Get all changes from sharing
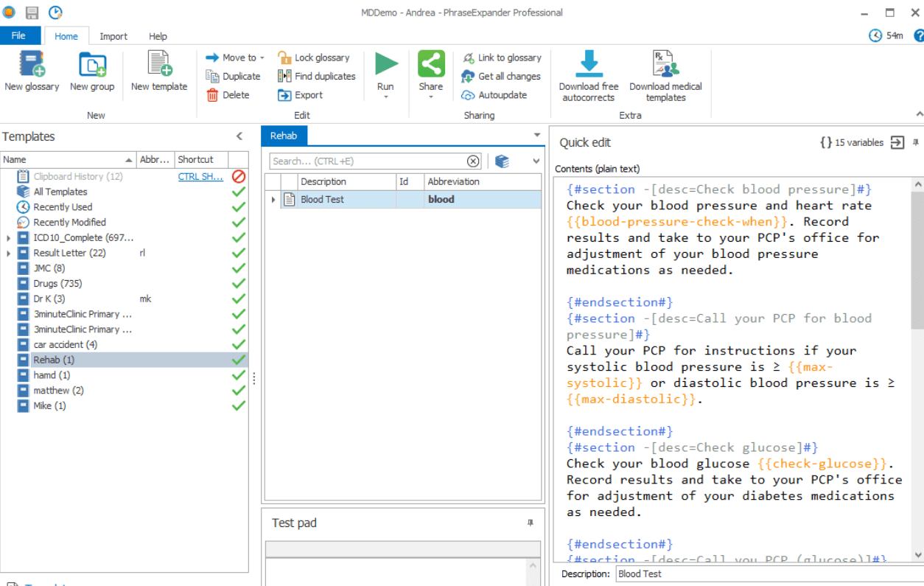 [500, 76]
